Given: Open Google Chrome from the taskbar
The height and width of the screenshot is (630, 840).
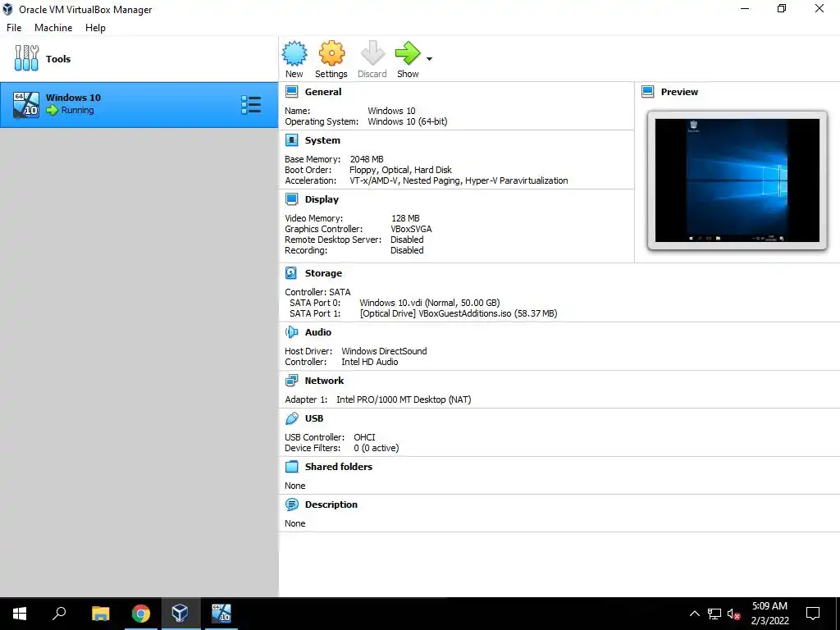Looking at the screenshot, I should 141,614.
